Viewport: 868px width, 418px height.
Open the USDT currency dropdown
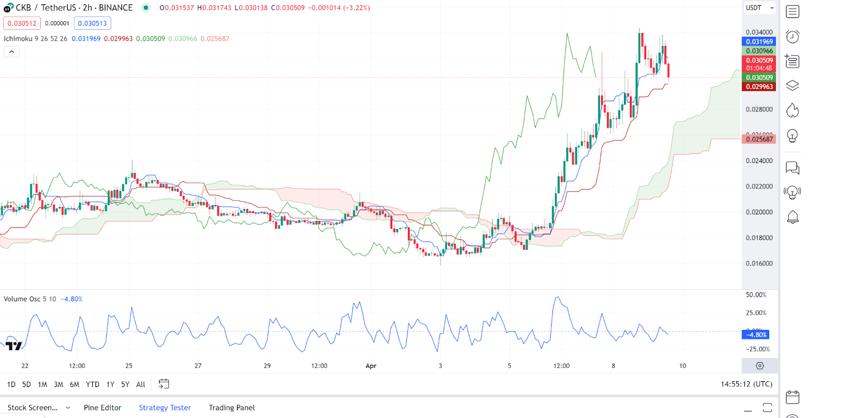759,8
